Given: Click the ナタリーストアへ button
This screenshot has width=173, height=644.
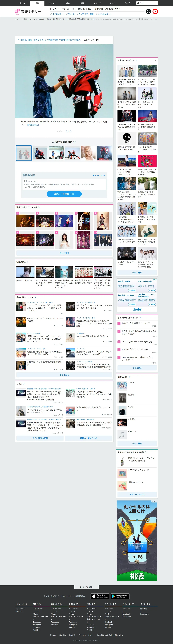Looking at the screenshot, I should (x=137, y=495).
